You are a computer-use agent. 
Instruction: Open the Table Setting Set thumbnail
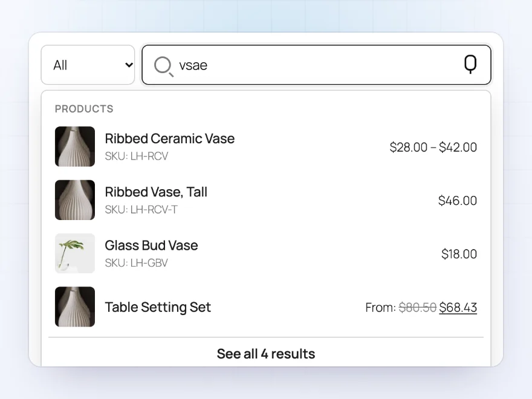(x=75, y=307)
